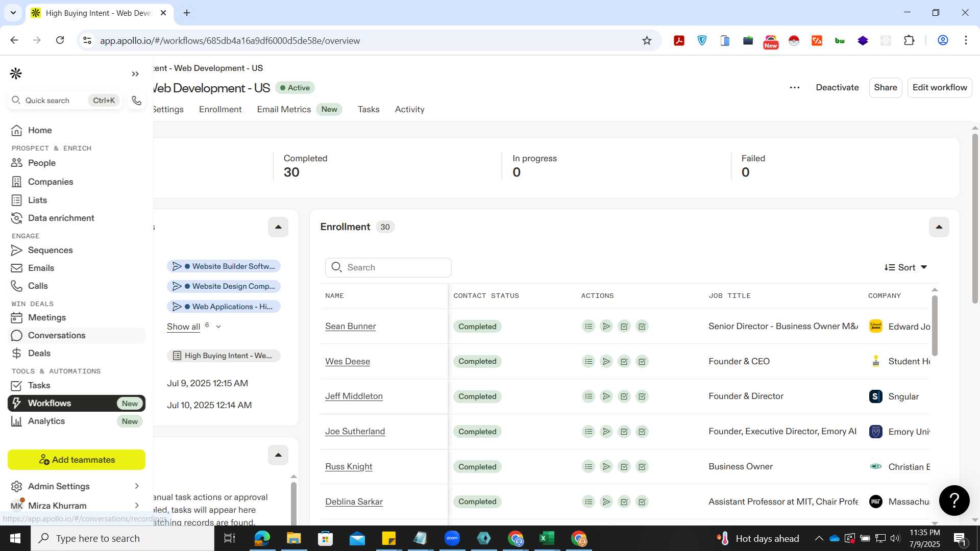
Task: Collapse the Enrollment panel
Action: pyautogui.click(x=939, y=227)
